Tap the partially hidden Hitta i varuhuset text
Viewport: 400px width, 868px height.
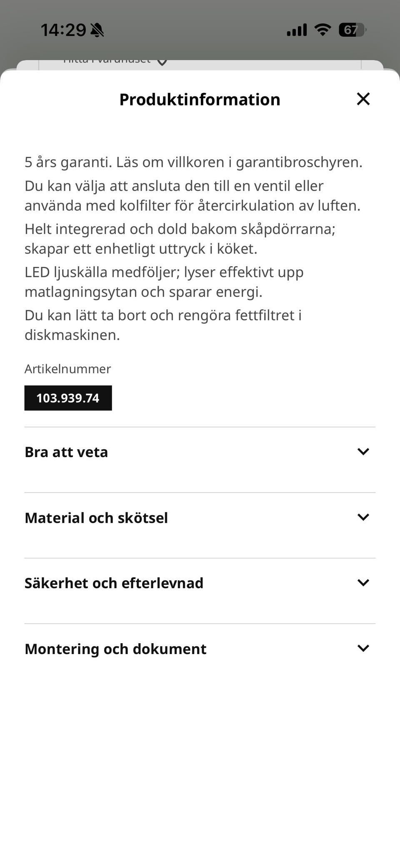click(107, 62)
